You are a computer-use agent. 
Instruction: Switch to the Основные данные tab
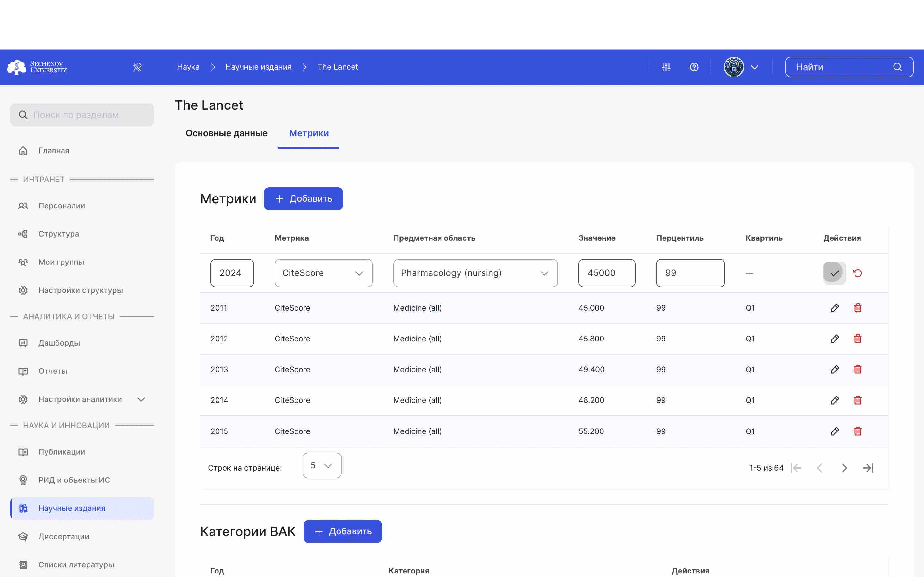(226, 133)
